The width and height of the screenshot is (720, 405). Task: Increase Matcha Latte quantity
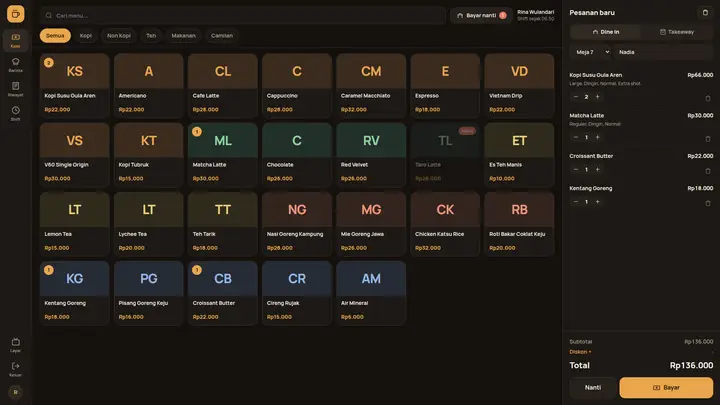597,137
